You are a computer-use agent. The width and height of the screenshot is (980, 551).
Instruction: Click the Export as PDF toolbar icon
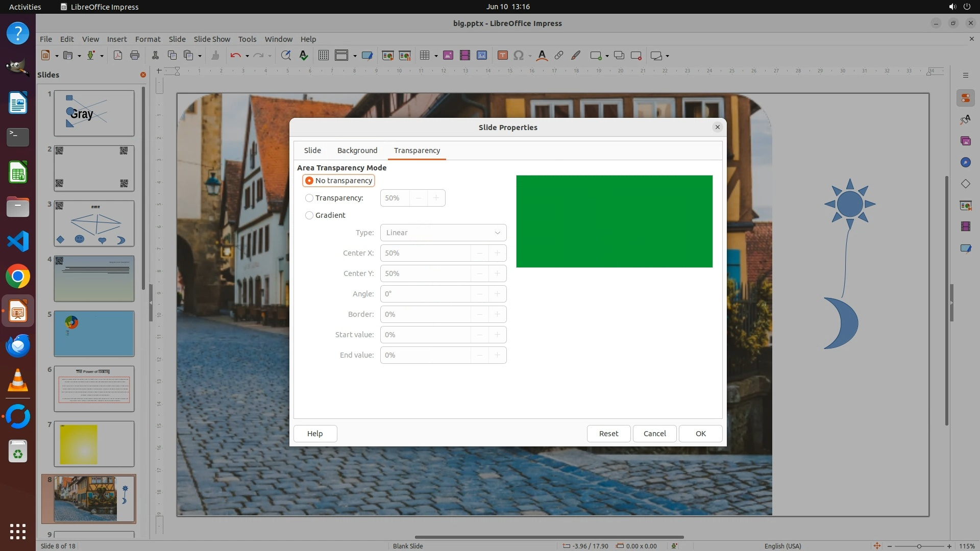click(118, 56)
